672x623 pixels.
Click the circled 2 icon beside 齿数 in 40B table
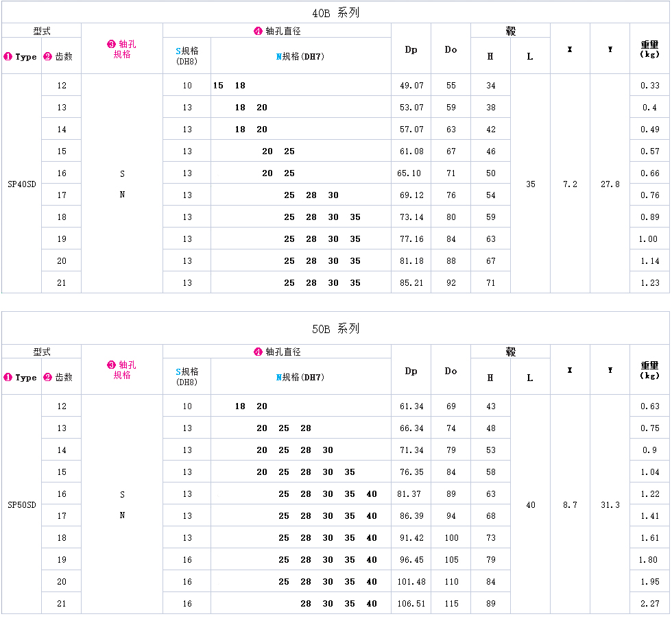[x=47, y=57]
